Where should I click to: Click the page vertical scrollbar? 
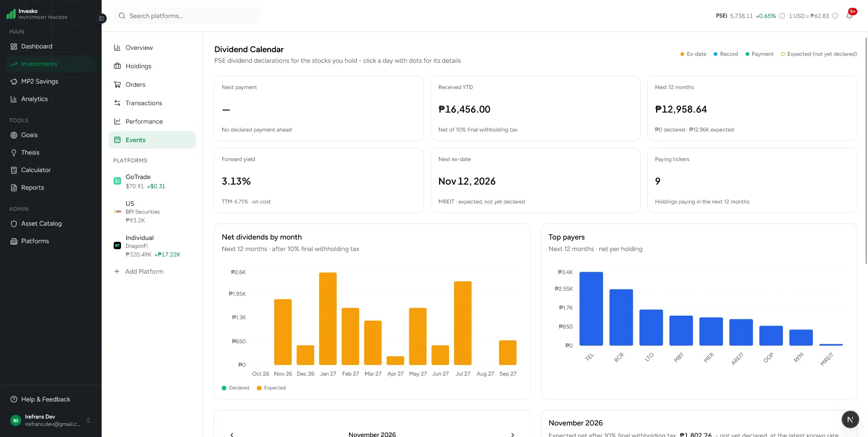click(x=866, y=150)
